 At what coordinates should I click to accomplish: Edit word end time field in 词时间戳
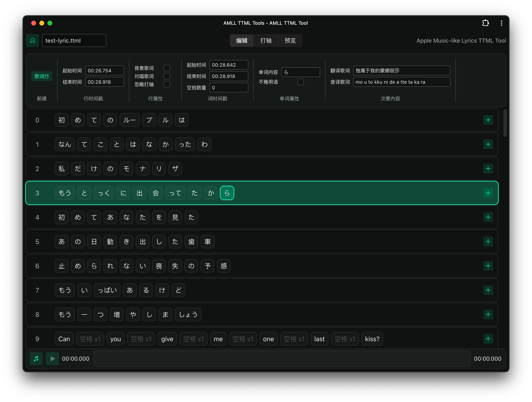pos(229,76)
